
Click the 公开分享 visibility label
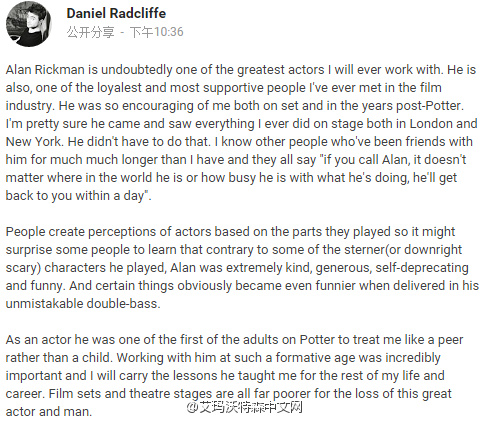pos(90,32)
